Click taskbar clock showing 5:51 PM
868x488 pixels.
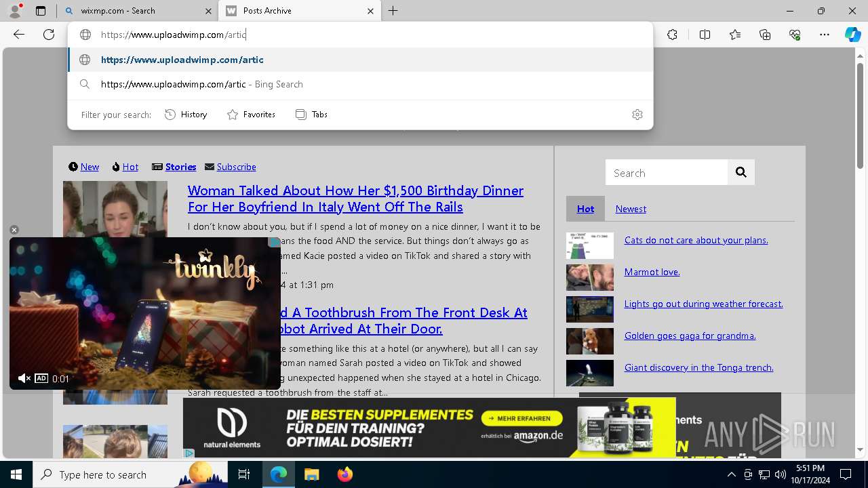click(x=810, y=474)
